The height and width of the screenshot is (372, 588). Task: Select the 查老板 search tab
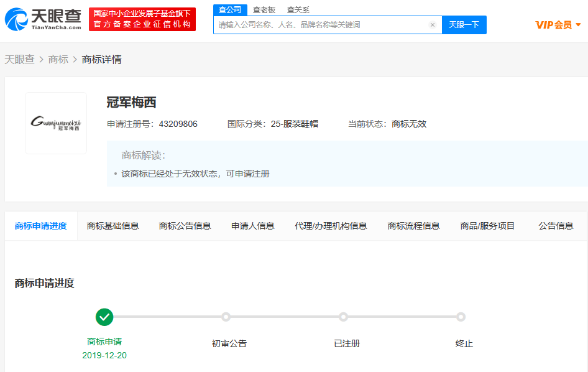click(264, 10)
